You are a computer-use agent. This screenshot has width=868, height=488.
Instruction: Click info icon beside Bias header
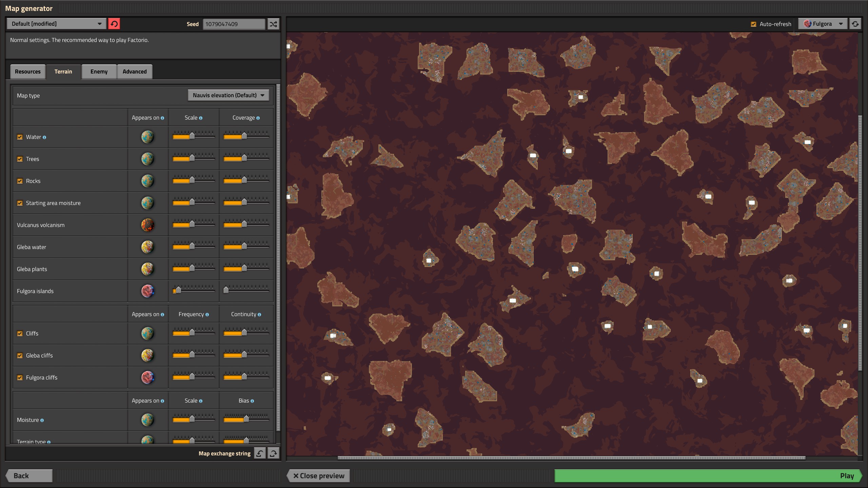252,401
